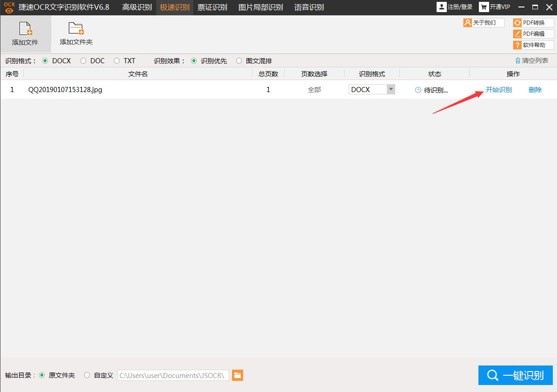
Task: Click 删除 to remove the file
Action: 535,89
